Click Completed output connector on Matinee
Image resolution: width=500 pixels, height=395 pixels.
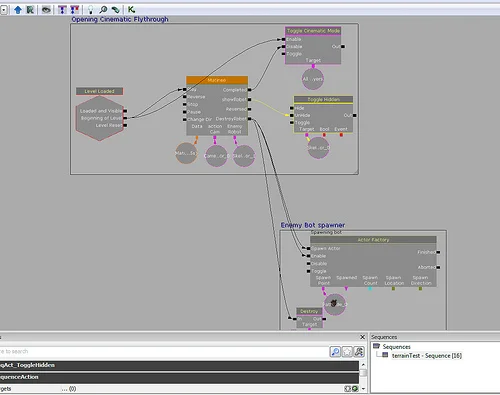[250, 90]
